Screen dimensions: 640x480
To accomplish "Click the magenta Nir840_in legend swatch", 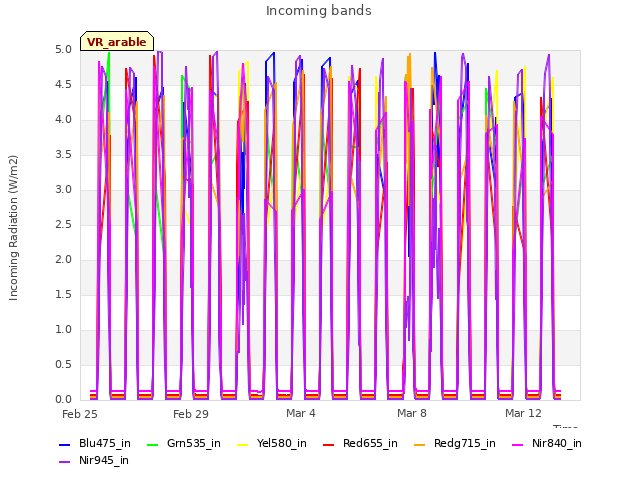I will (x=518, y=444).
